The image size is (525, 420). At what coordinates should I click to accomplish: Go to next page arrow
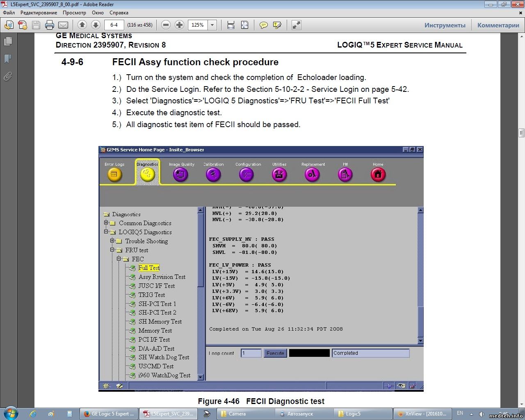(95, 25)
